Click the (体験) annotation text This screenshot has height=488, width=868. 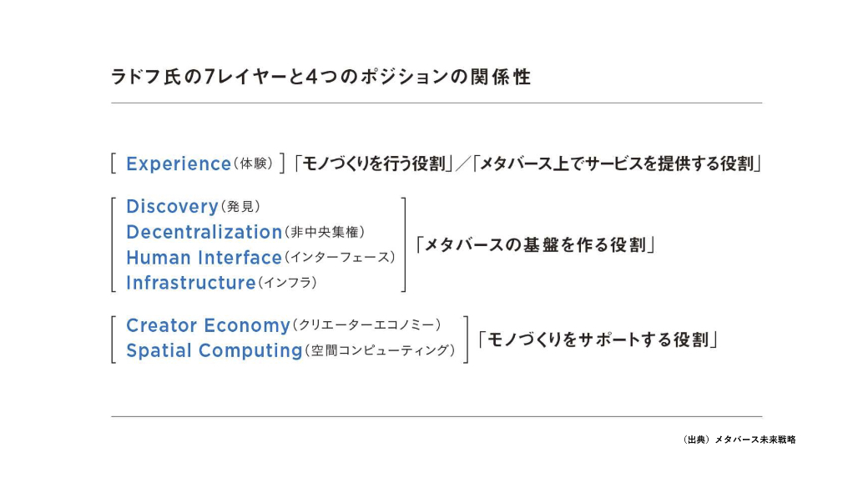pos(253,164)
